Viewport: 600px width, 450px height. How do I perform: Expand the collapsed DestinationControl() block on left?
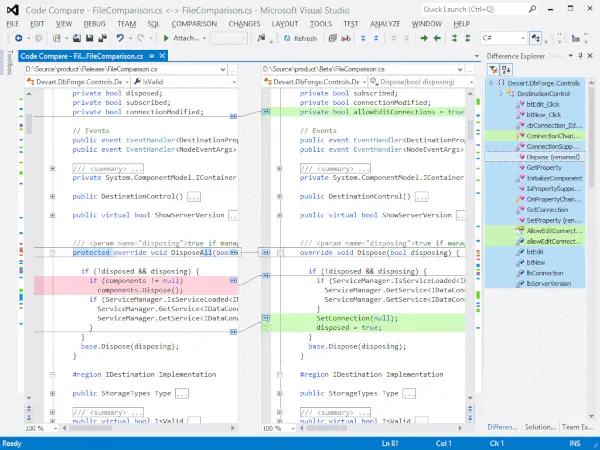(x=51, y=197)
